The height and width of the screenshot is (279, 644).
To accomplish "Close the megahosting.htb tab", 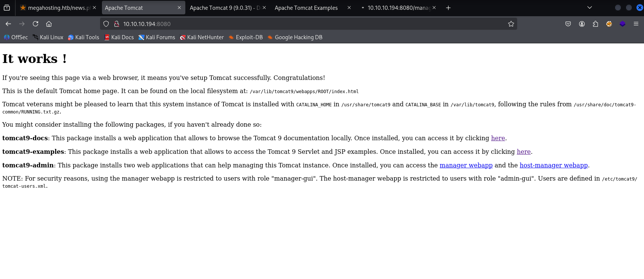I will pos(94,8).
